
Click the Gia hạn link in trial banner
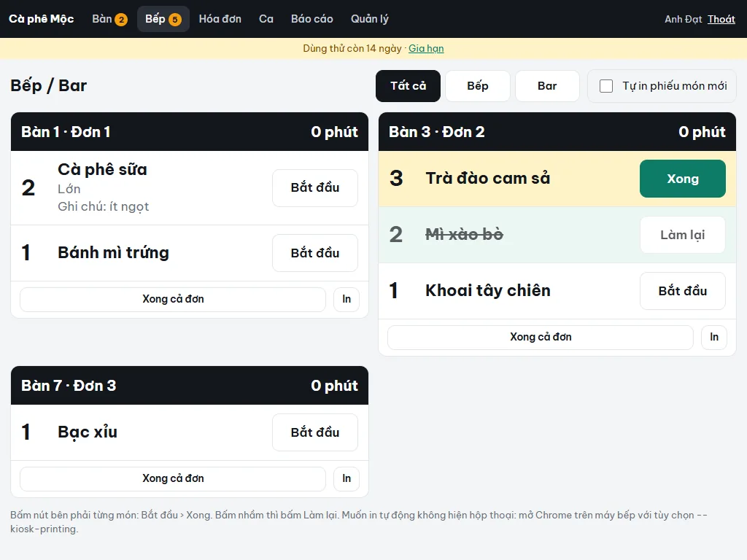pyautogui.click(x=426, y=49)
